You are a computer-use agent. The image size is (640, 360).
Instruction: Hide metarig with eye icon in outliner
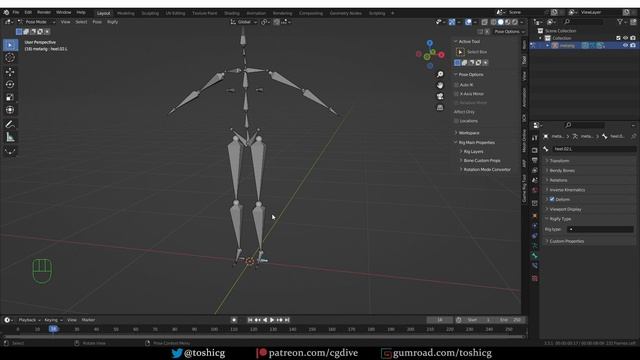[625, 46]
